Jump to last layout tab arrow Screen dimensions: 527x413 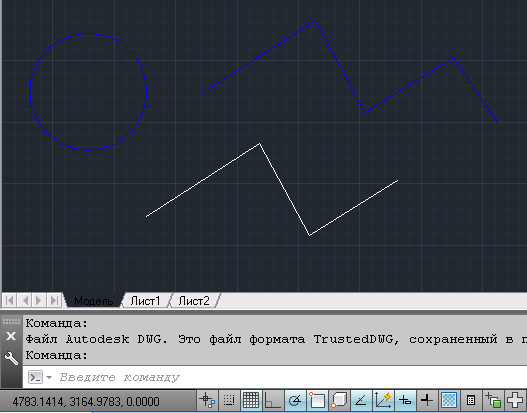pyautogui.click(x=54, y=300)
